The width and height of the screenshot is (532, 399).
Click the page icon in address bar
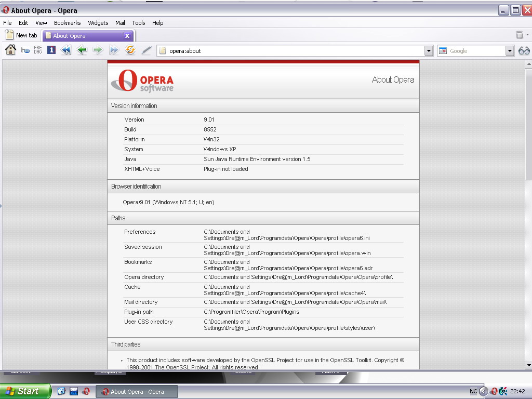pos(163,51)
